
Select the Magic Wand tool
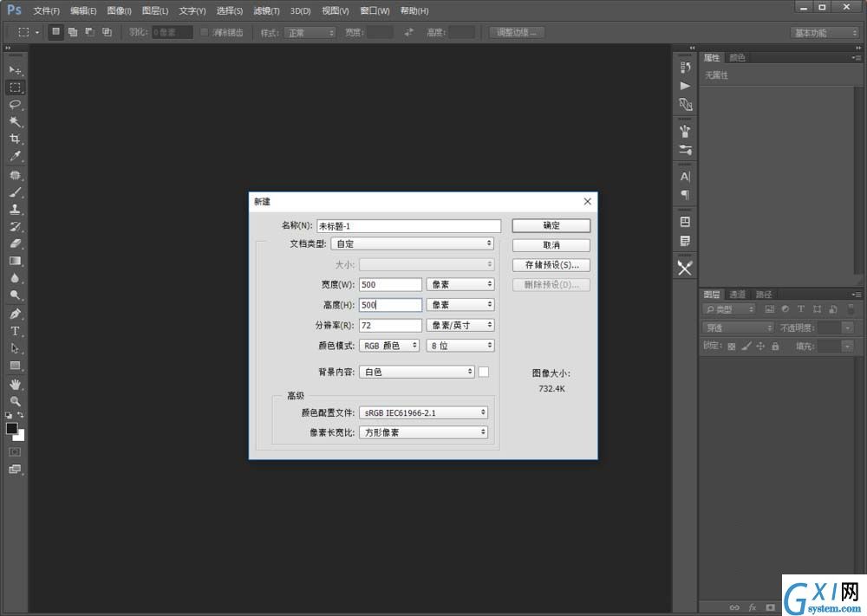pyautogui.click(x=15, y=121)
